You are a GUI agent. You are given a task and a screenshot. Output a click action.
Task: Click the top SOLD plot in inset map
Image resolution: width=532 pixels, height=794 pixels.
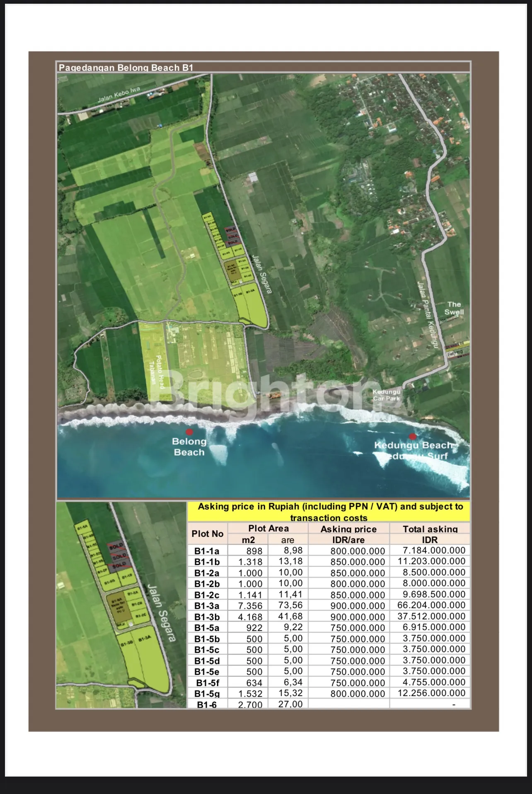(116, 546)
